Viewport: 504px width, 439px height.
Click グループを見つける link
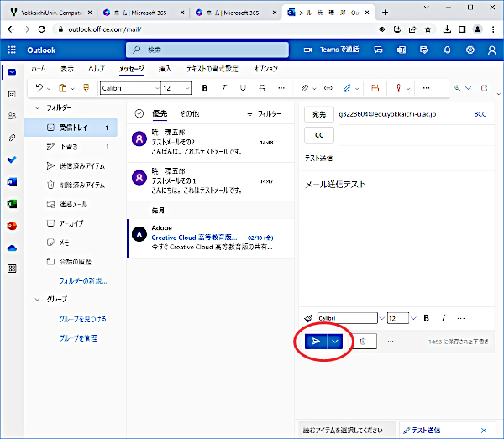82,319
